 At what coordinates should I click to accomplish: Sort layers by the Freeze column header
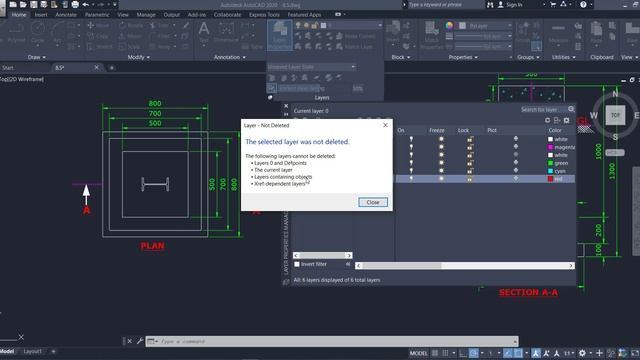(x=437, y=130)
